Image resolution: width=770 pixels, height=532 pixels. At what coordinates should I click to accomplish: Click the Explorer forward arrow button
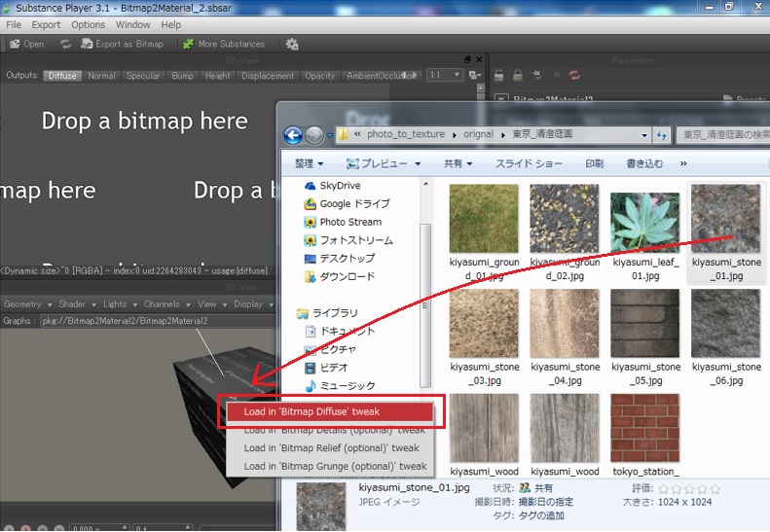point(314,135)
